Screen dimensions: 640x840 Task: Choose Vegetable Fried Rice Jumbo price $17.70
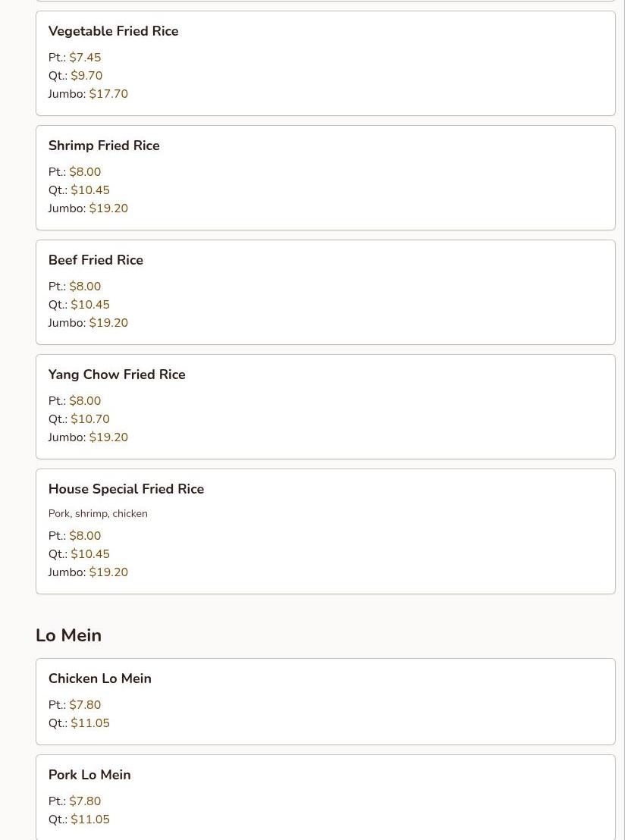tap(108, 94)
